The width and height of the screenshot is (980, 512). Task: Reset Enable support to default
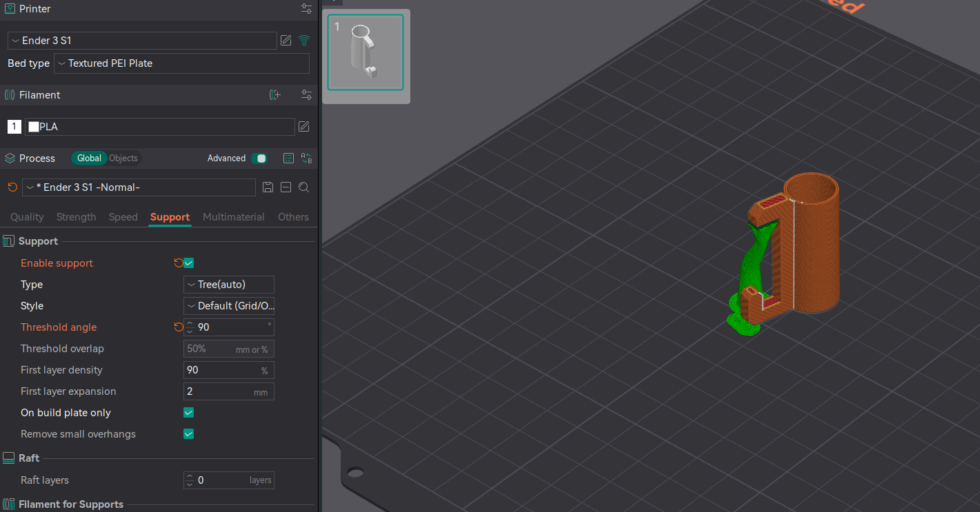[179, 263]
